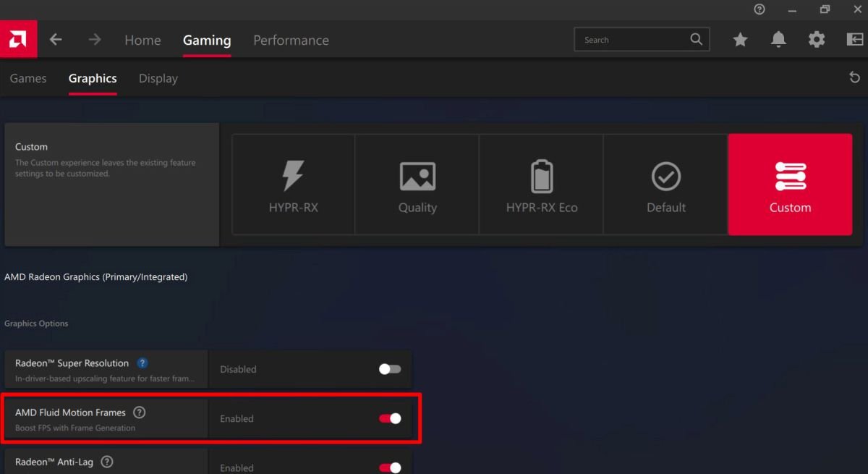This screenshot has height=474, width=868.
Task: Click the search magnifier icon
Action: pos(697,39)
